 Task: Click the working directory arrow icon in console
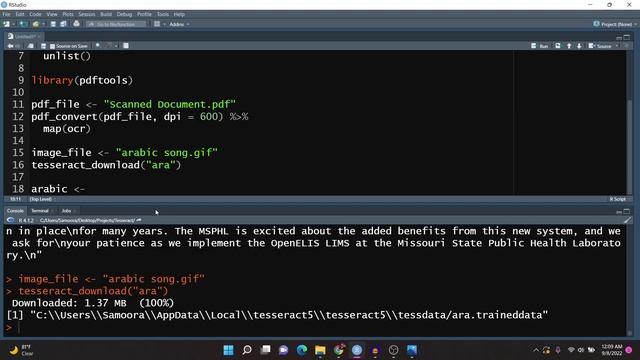139,220
